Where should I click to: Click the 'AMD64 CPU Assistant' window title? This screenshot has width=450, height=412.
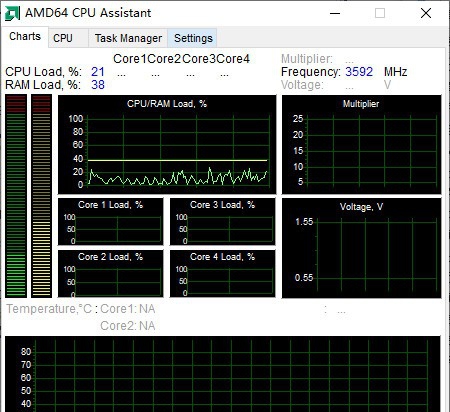point(88,13)
